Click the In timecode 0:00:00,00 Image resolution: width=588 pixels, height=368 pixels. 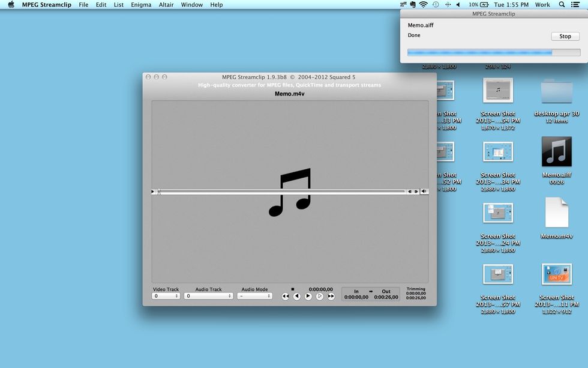[356, 297]
